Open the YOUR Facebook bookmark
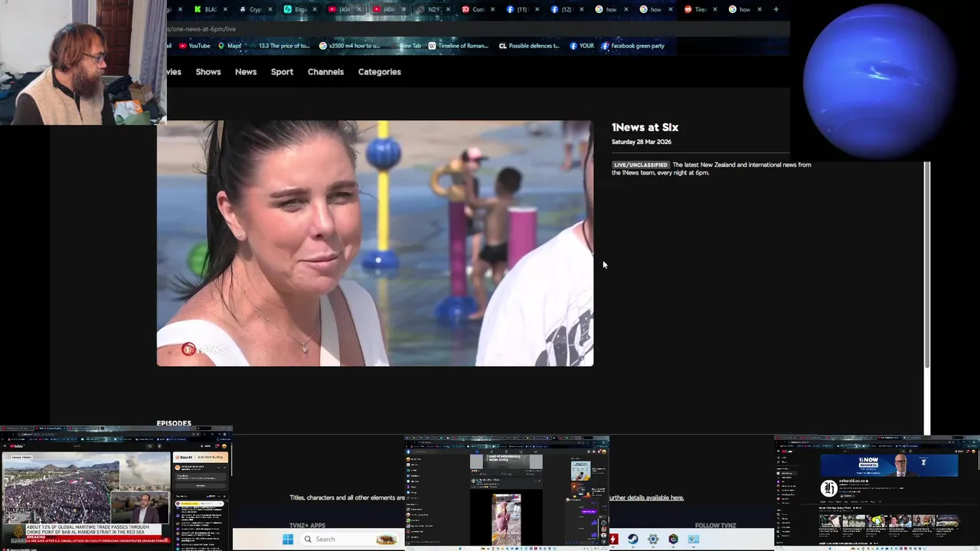Image resolution: width=980 pixels, height=551 pixels. point(582,46)
